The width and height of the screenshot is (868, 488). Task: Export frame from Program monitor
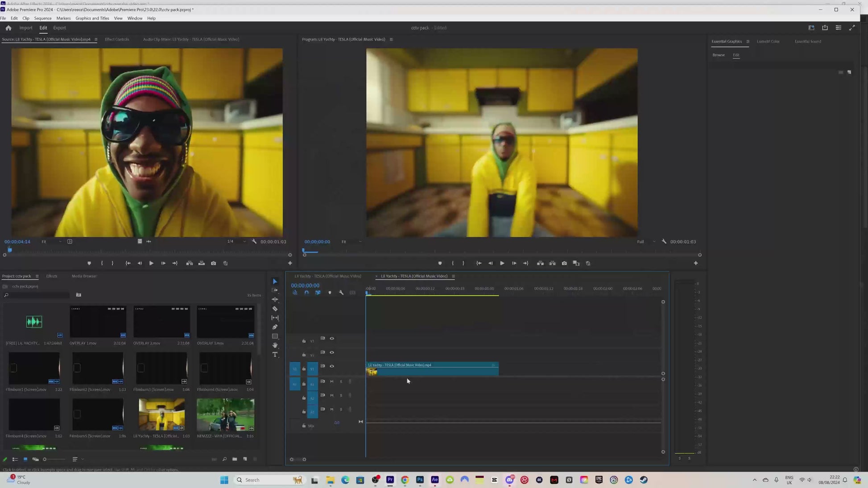(564, 263)
